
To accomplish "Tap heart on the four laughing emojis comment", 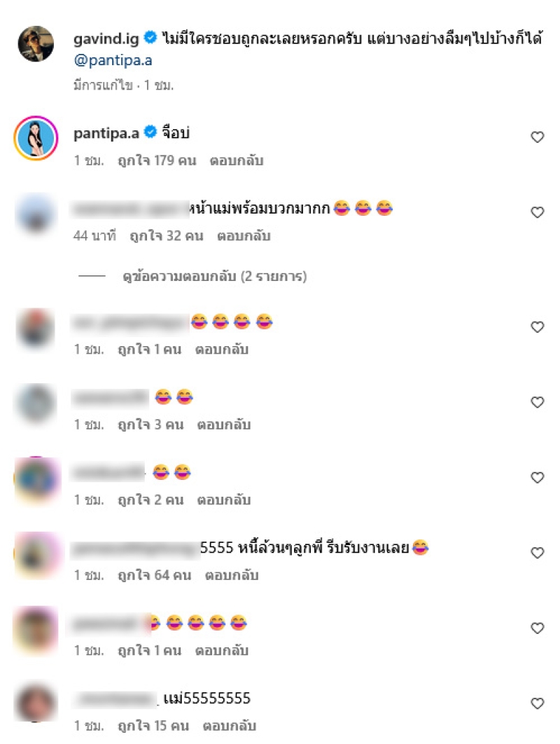I will [537, 327].
